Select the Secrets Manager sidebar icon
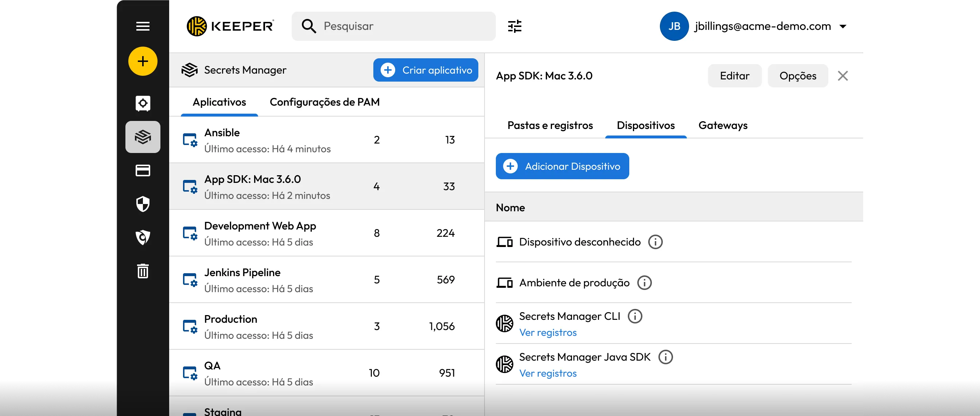The image size is (980, 416). point(143,137)
